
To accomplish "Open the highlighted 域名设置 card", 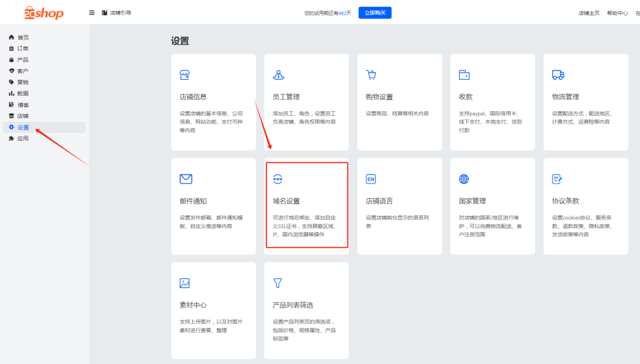I will coord(306,204).
